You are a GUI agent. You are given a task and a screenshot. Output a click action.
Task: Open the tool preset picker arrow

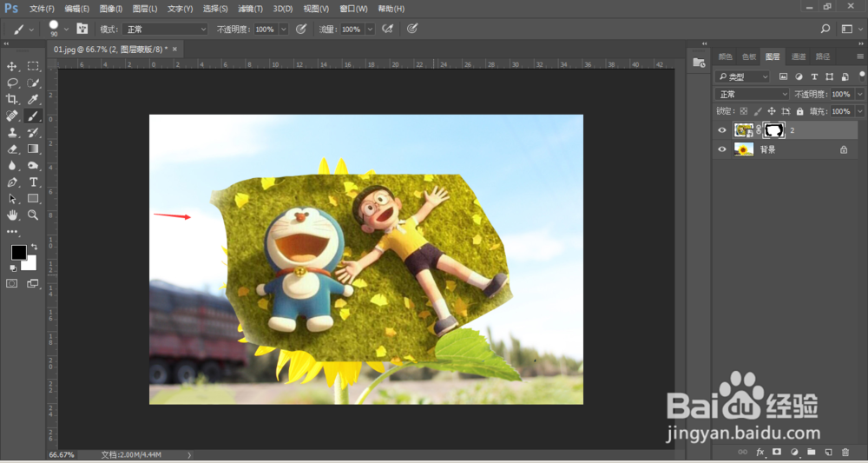coord(31,29)
